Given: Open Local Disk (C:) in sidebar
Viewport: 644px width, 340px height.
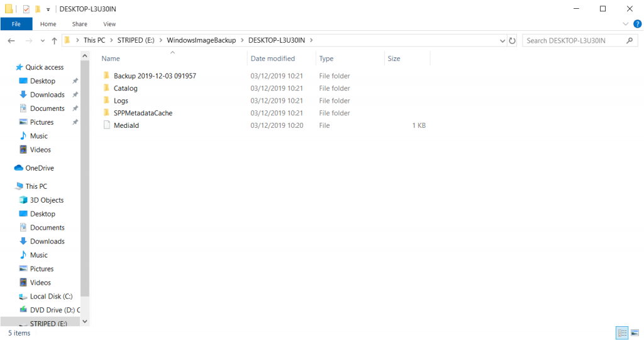Looking at the screenshot, I should [x=51, y=296].
